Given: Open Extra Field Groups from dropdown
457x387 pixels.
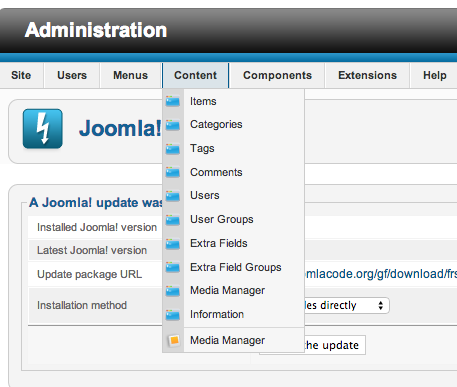Looking at the screenshot, I should click(x=233, y=267).
